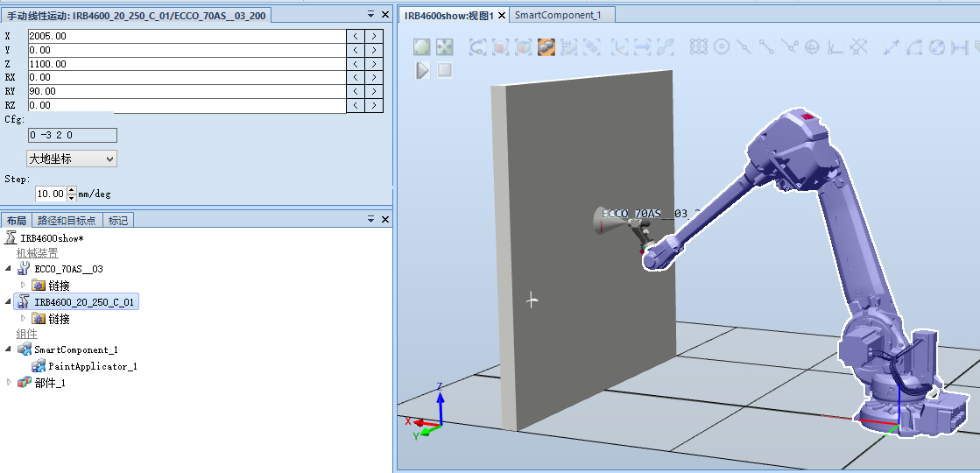980x473 pixels.
Task: Switch to the SmartComponent_1 view tab
Action: [x=558, y=15]
